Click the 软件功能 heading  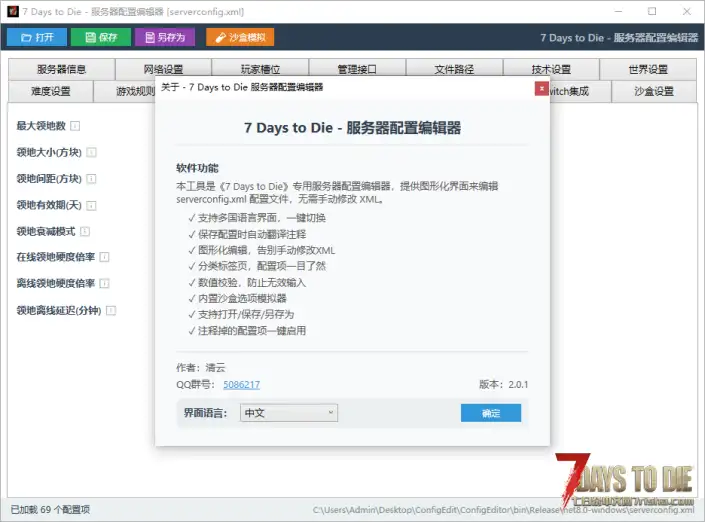point(197,168)
